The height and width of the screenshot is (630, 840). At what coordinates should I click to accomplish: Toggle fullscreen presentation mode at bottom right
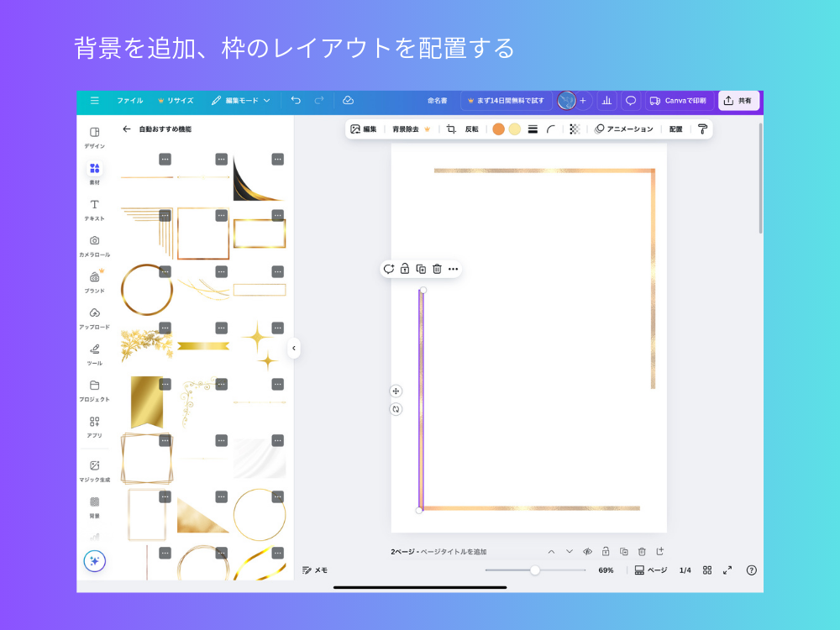[x=729, y=570]
